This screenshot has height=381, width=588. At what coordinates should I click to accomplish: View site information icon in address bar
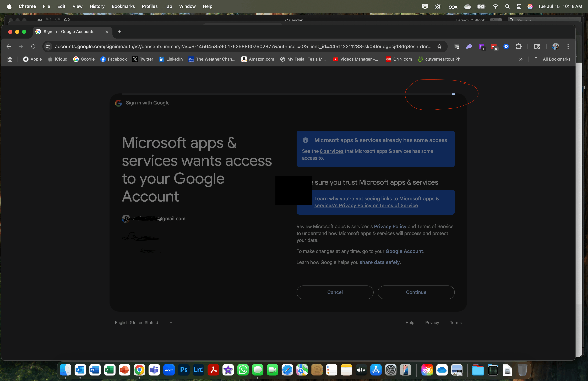48,46
